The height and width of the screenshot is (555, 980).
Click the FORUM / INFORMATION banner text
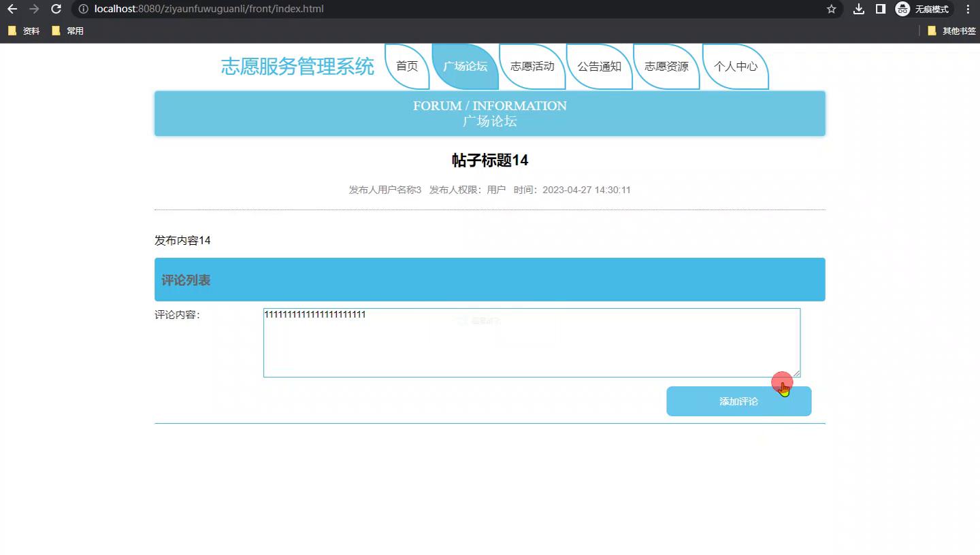pyautogui.click(x=490, y=106)
